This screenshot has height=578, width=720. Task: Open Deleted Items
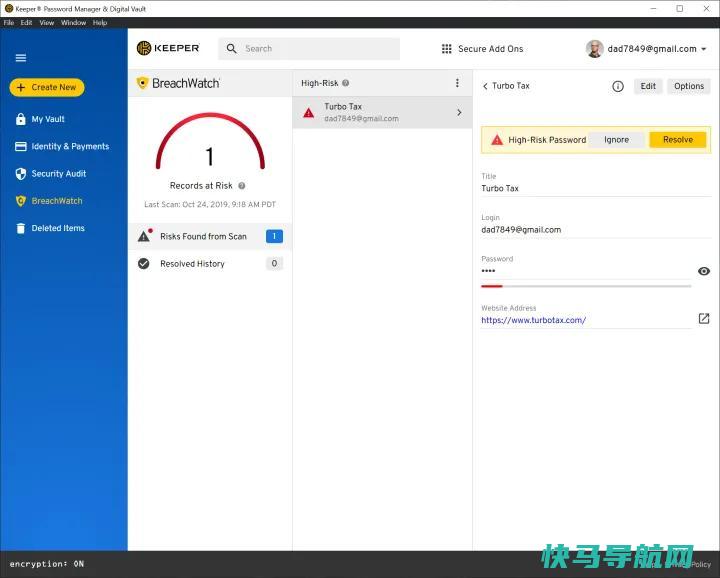[x=58, y=228]
